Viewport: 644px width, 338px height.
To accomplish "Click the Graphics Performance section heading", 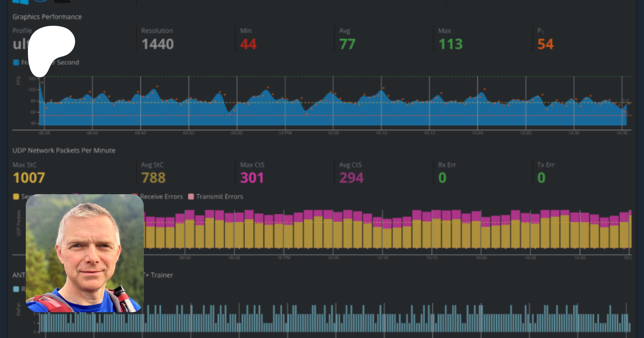I will (x=47, y=17).
